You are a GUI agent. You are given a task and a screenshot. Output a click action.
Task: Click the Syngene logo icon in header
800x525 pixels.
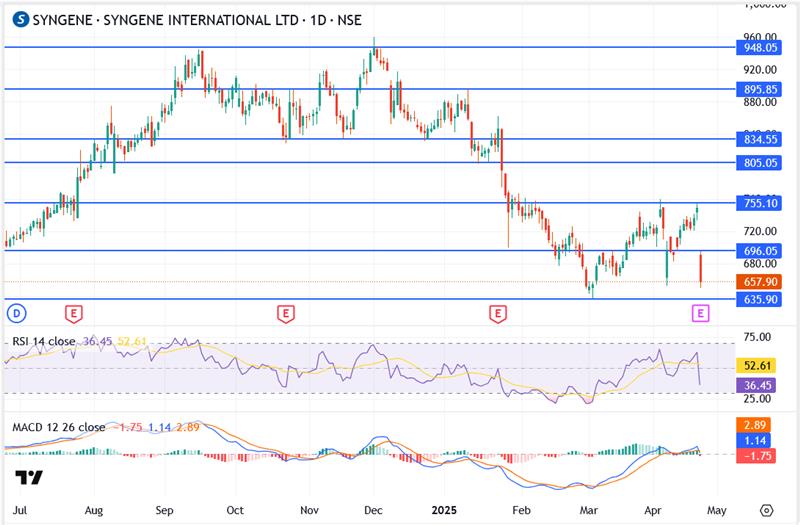(x=17, y=19)
